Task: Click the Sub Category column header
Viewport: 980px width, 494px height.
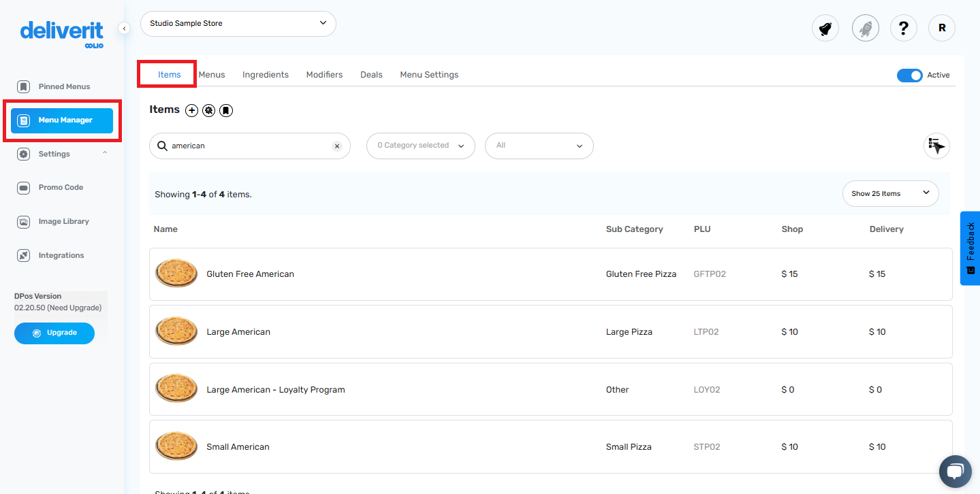Action: 634,229
